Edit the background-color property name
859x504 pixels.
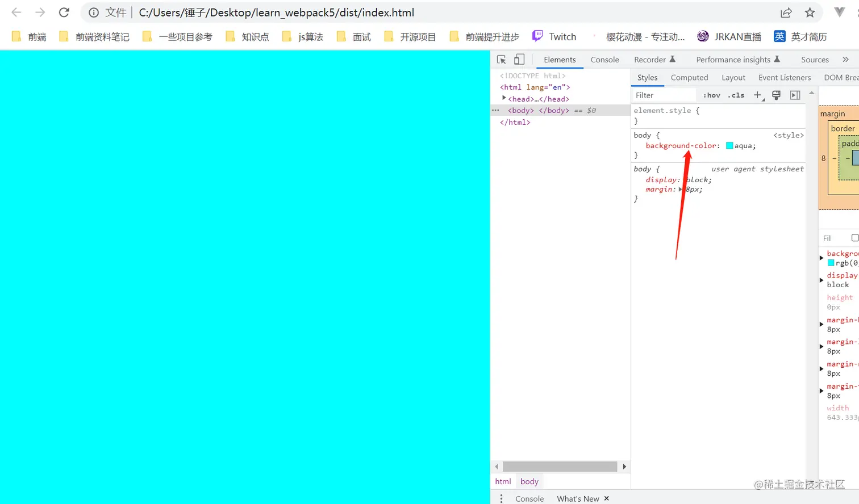click(681, 146)
